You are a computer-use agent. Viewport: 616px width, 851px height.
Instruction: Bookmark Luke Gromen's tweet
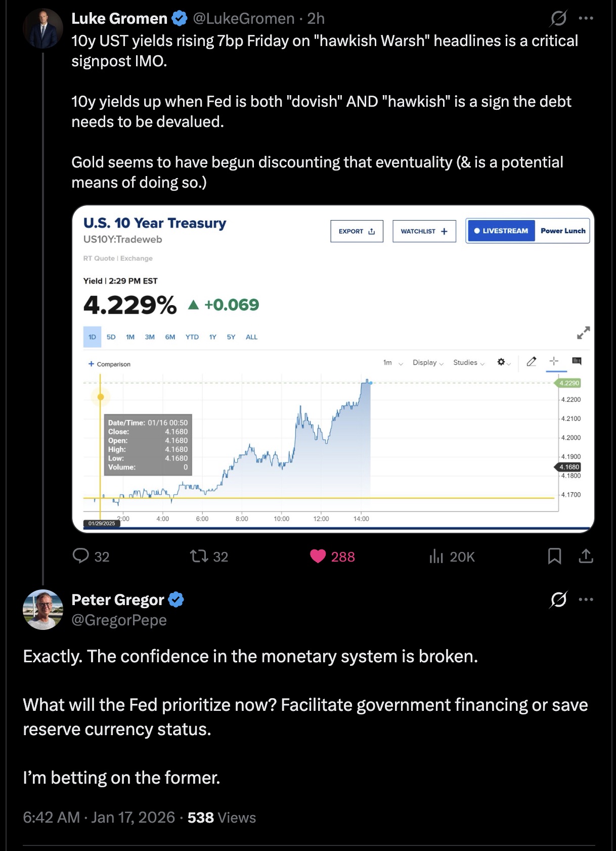(554, 556)
